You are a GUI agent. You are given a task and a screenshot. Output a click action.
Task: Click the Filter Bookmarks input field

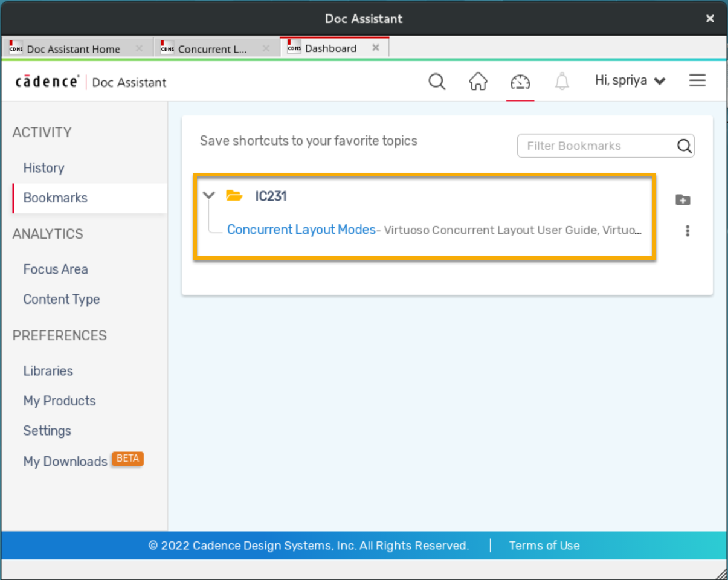606,146
